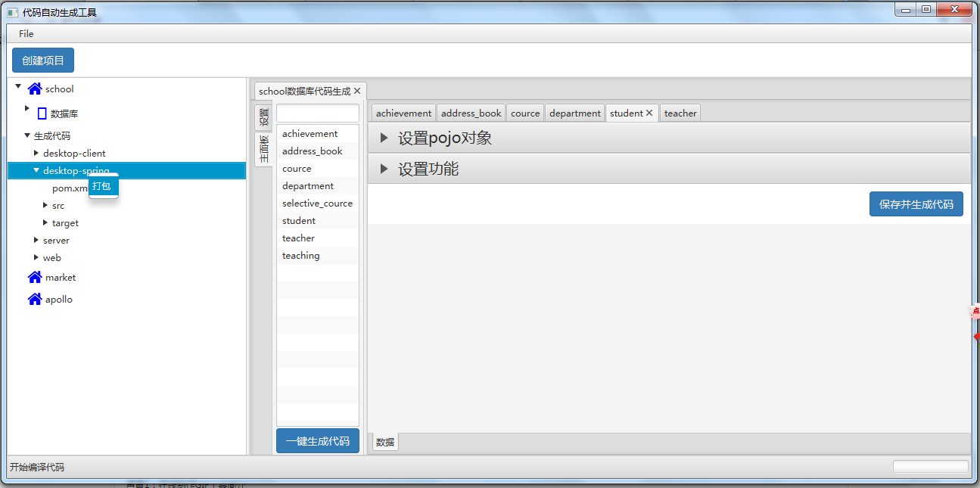Click the table search input field
Image resolution: width=980 pixels, height=488 pixels.
[318, 113]
